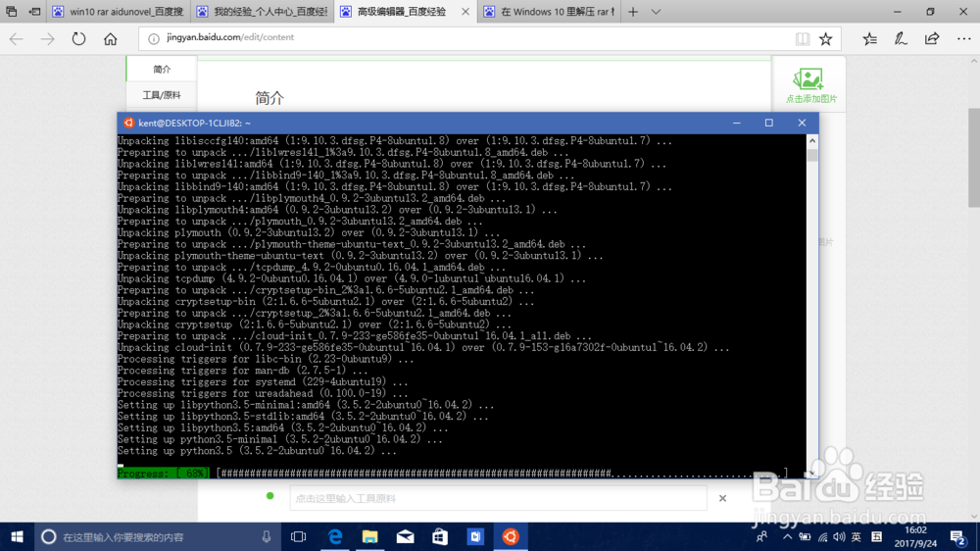The height and width of the screenshot is (551, 980).
Task: Open File Explorer from taskbar
Action: click(370, 536)
